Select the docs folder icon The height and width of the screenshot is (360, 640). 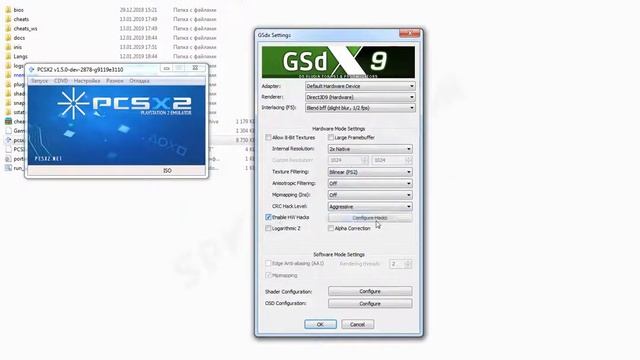click(x=8, y=38)
